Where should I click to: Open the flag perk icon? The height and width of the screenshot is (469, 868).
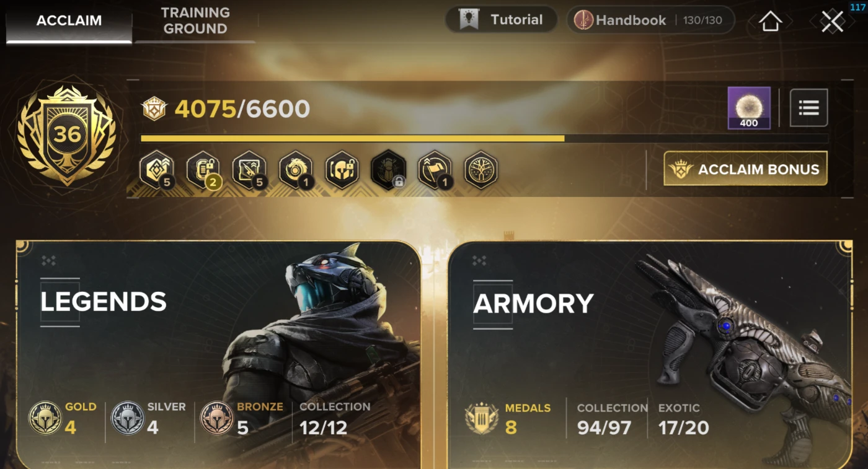click(435, 170)
